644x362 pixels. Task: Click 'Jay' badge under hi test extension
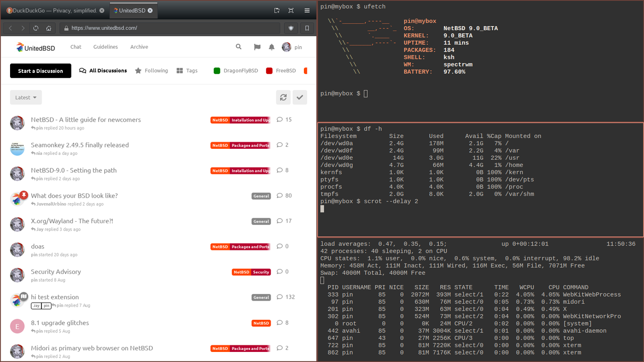(x=36, y=306)
